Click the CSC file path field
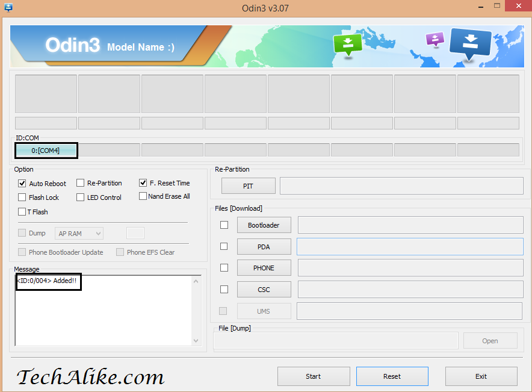The width and height of the screenshot is (532, 392). [x=410, y=289]
